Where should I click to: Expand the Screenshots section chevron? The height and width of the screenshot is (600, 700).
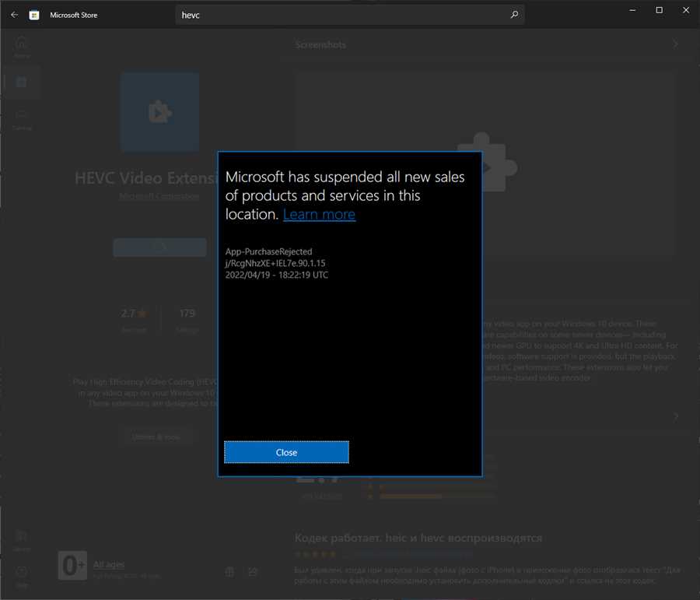(x=675, y=44)
